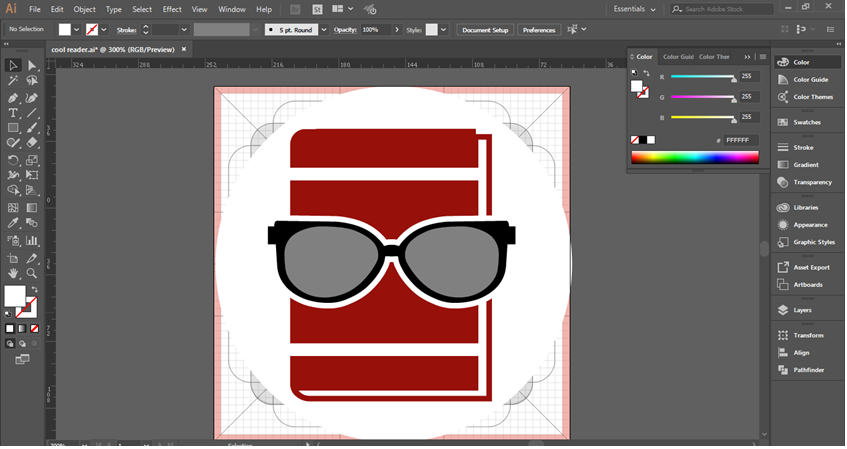847x449 pixels.
Task: Click the color spectrum bar
Action: [x=695, y=157]
